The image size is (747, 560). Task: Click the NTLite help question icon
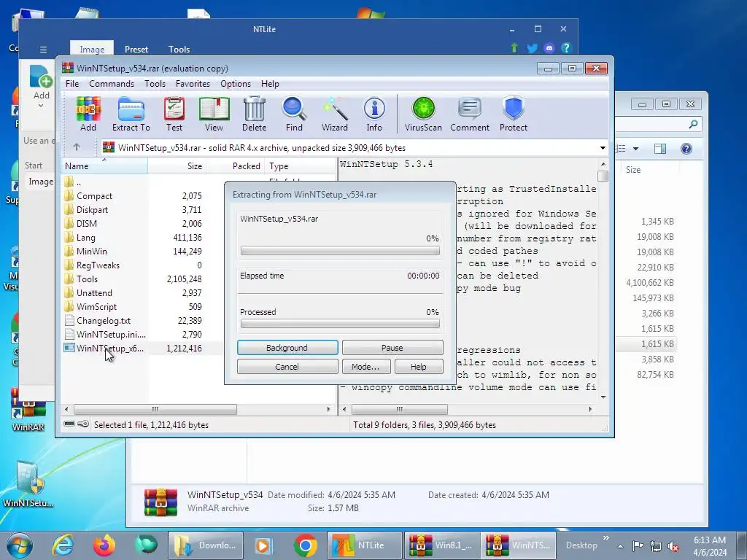[565, 48]
